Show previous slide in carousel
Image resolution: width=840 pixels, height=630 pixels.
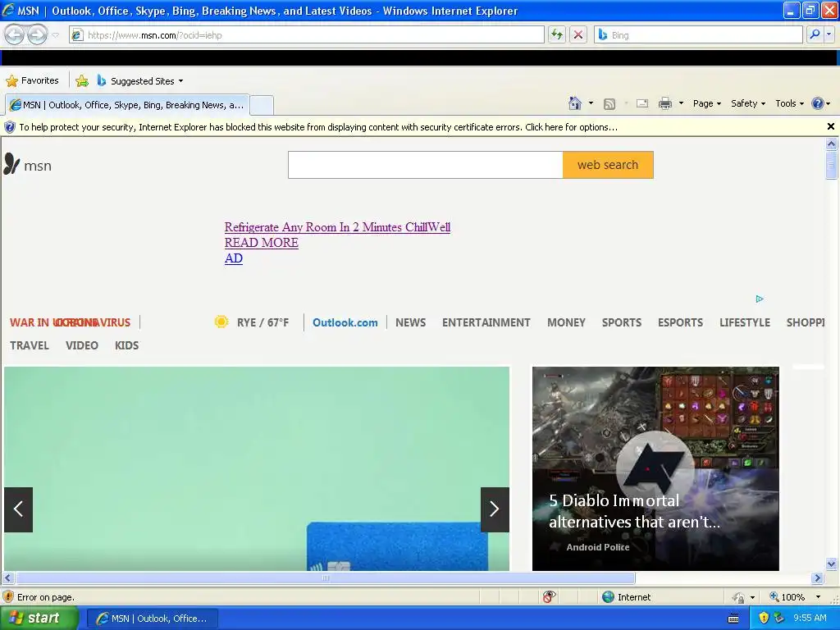click(18, 509)
